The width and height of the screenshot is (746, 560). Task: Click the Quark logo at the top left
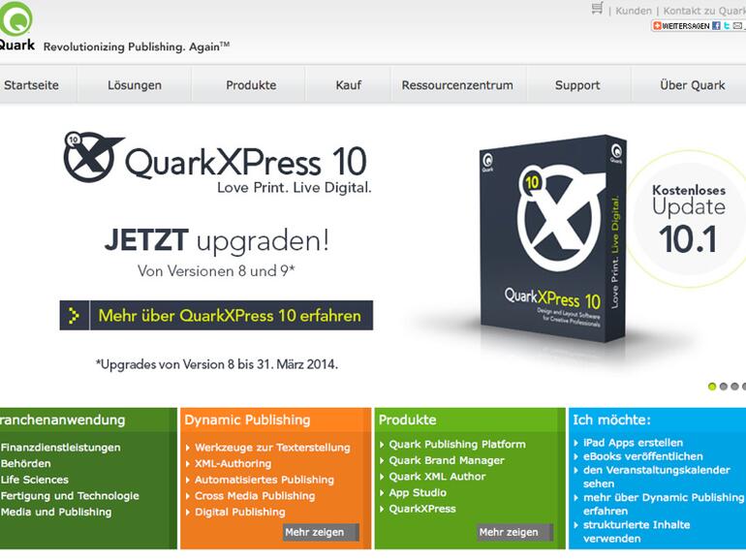[16, 26]
